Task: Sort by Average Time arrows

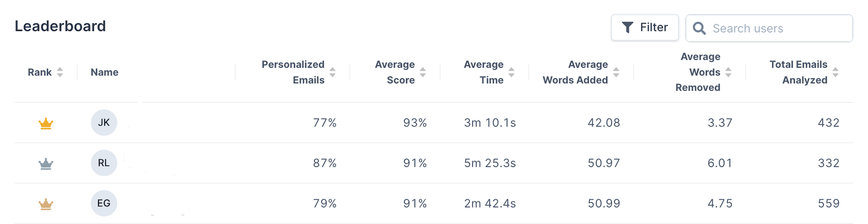Action: (x=511, y=72)
